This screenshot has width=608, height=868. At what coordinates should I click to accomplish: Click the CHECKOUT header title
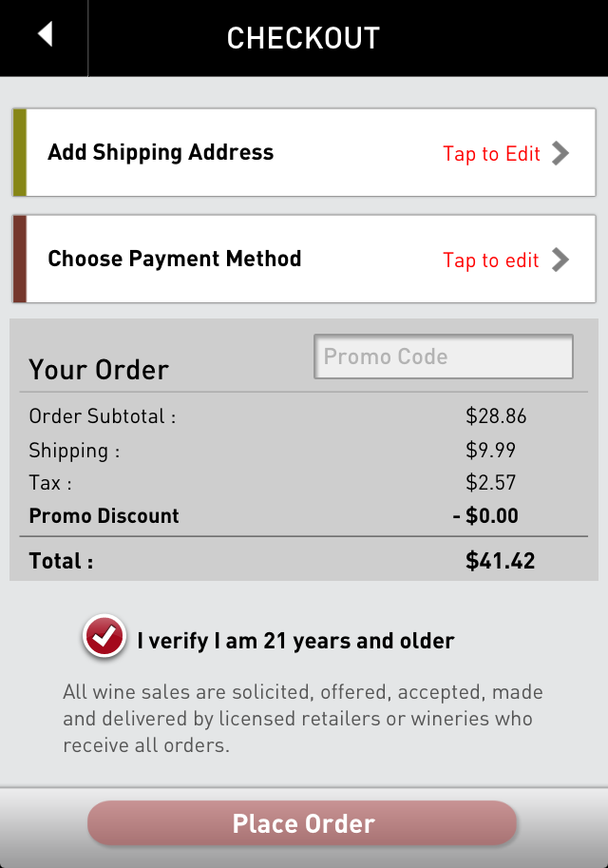click(x=303, y=38)
